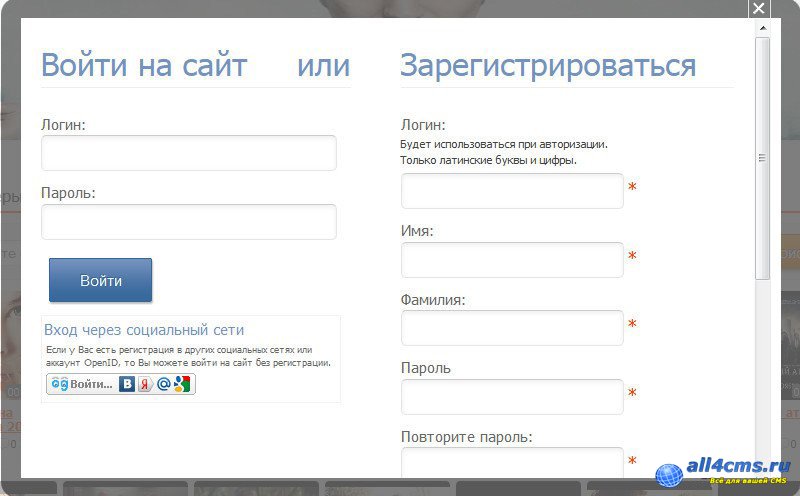The height and width of the screenshot is (496, 800).
Task: Close the login popup with the X
Action: [x=759, y=9]
